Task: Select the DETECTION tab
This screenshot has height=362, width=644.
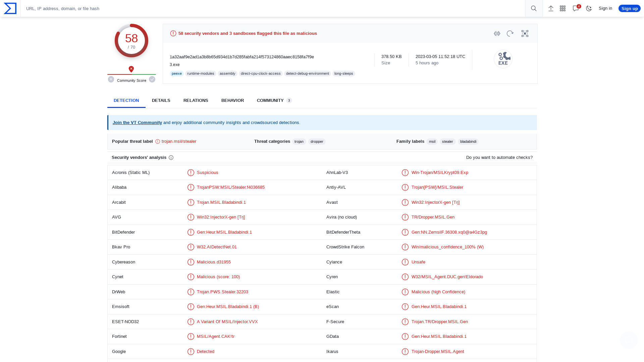Action: [x=126, y=100]
